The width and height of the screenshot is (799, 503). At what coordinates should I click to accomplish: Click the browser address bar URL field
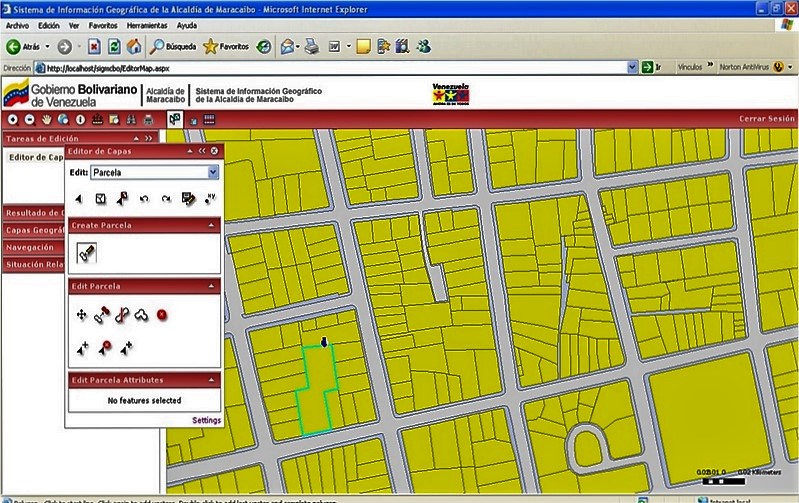point(330,68)
